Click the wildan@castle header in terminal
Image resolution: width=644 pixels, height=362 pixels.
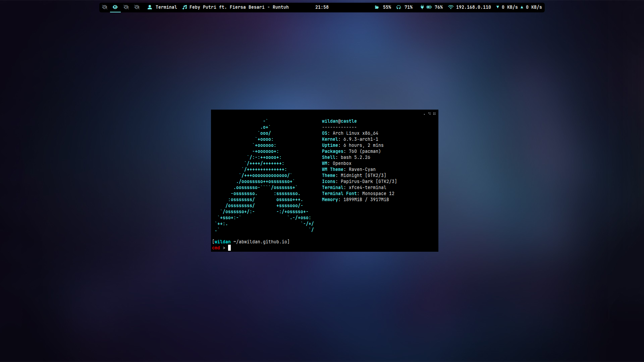339,121
